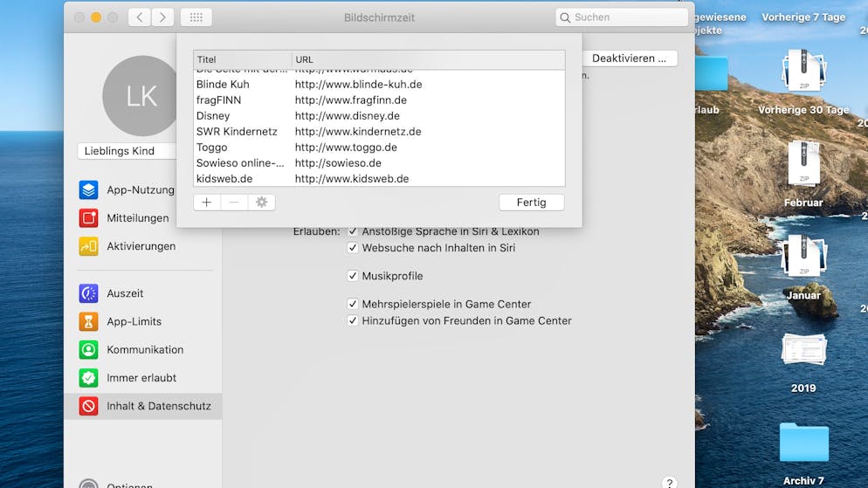The image size is (868, 488).
Task: Uncheck the Musikprofile checkbox
Action: tap(353, 276)
